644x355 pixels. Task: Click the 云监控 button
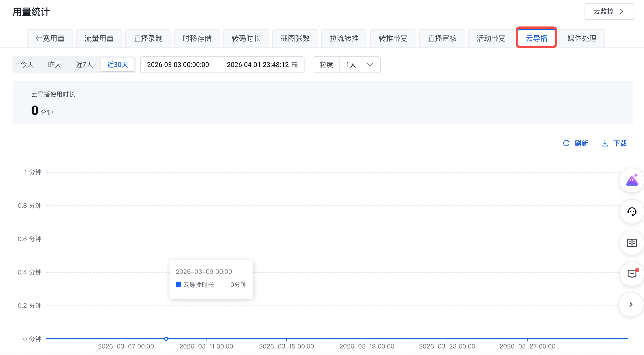click(609, 11)
